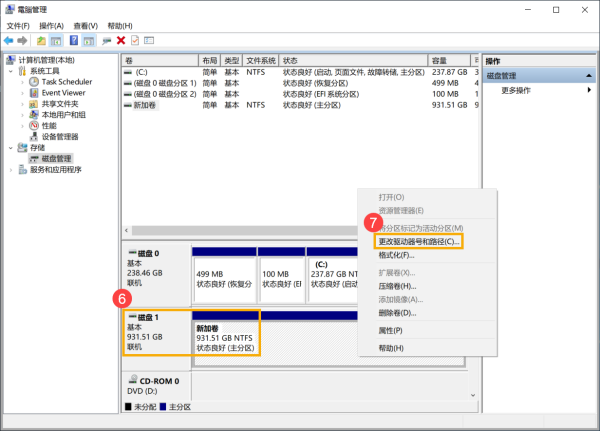
Task: Click the blue Help question-mark toolbar icon
Action: [73, 40]
